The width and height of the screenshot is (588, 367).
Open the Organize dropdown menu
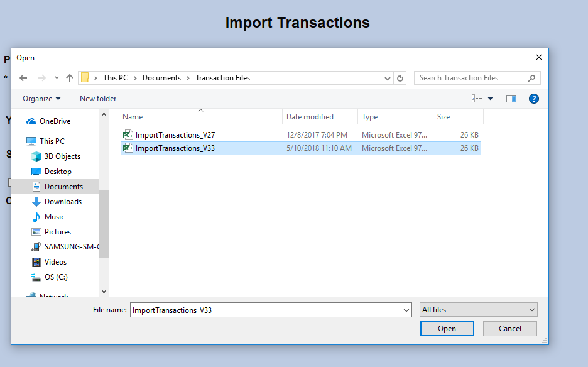click(40, 99)
